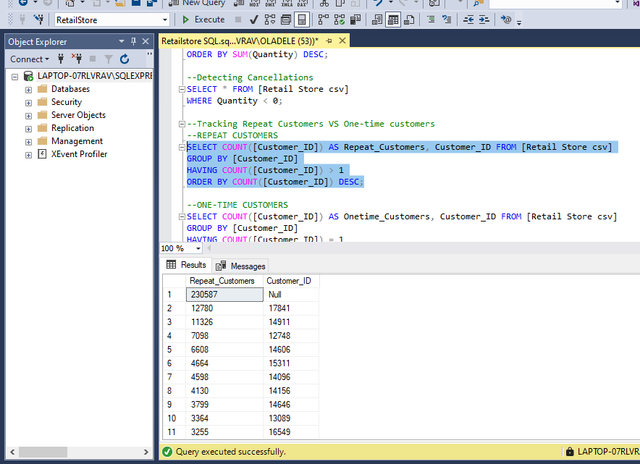Select cell with value 230587
640x464 pixels.
coord(224,295)
